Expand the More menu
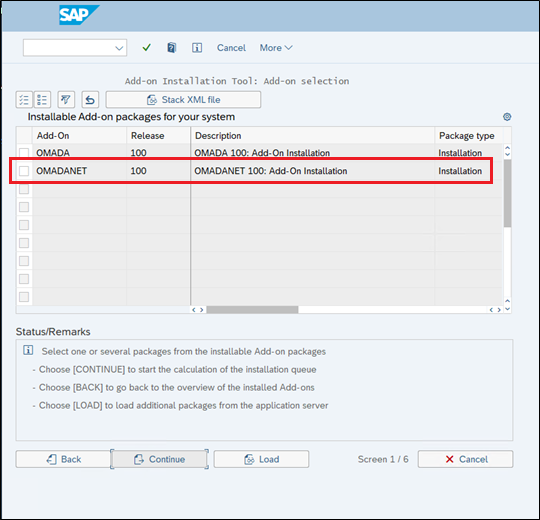The width and height of the screenshot is (540, 520). click(x=276, y=48)
